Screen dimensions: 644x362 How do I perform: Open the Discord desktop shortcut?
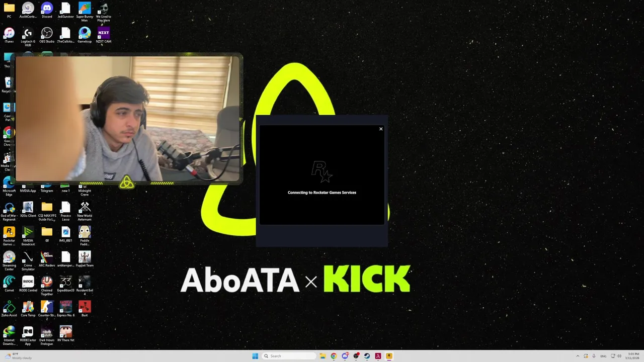pyautogui.click(x=47, y=11)
